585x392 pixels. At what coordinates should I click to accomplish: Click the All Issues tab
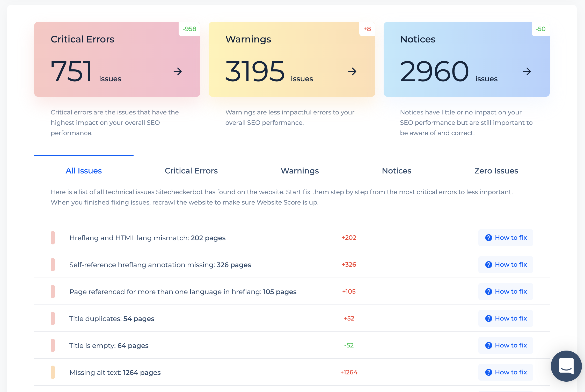[84, 171]
